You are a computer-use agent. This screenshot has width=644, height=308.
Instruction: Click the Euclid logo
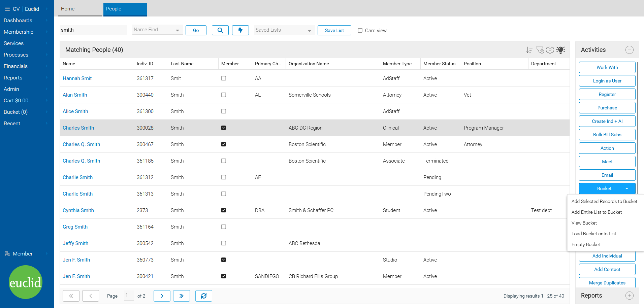coord(26,282)
